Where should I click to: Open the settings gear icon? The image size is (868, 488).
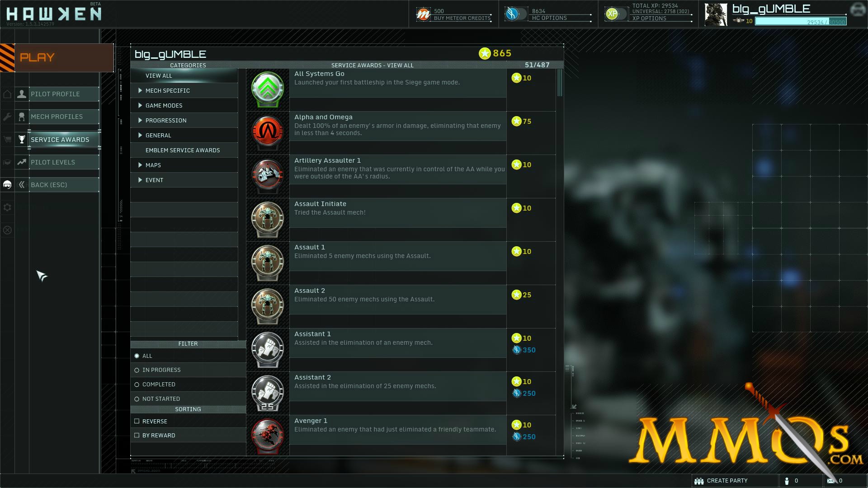(7, 207)
